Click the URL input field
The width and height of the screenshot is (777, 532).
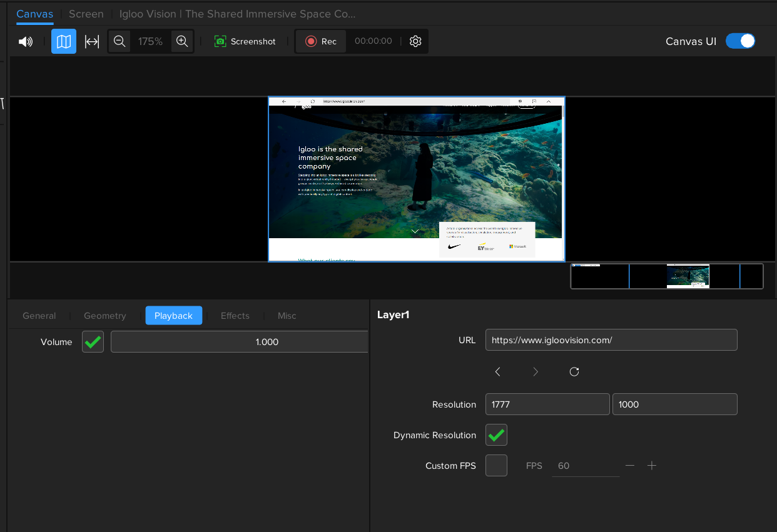611,340
